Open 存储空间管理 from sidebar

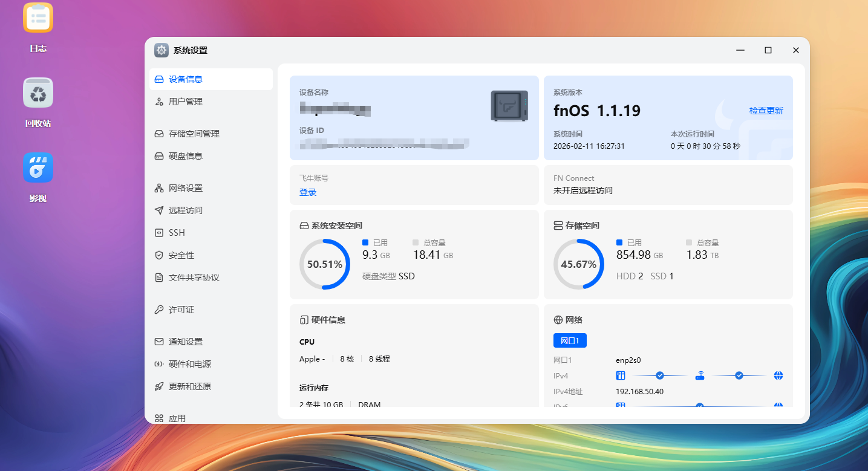click(194, 134)
